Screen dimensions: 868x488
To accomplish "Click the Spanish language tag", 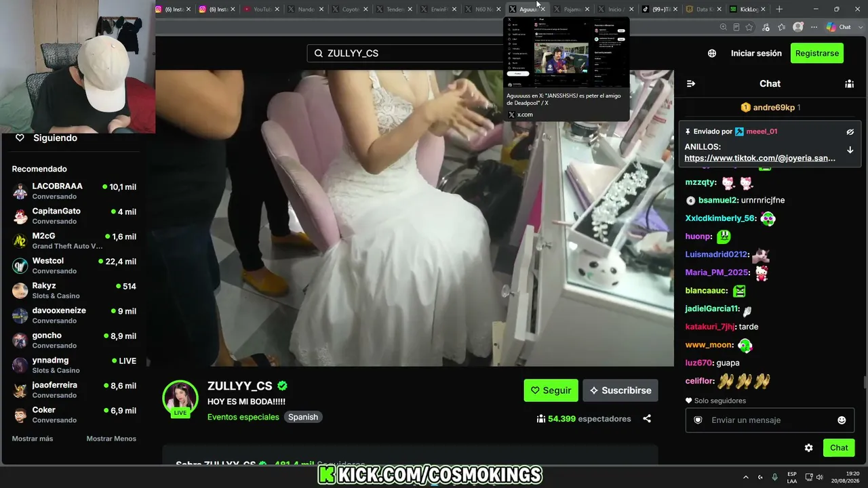I will [303, 417].
